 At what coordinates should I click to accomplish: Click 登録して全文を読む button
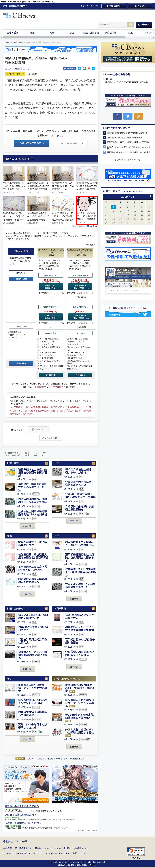[x=31, y=143]
